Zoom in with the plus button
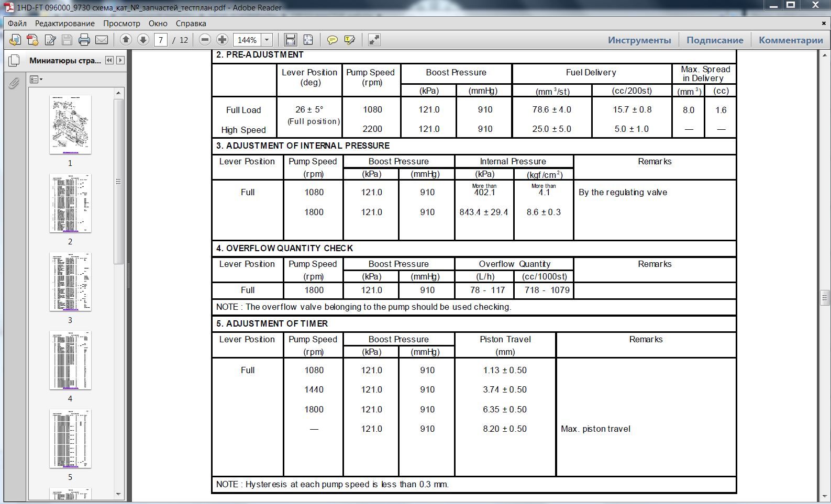Viewport: 831px width, 504px height. click(222, 40)
